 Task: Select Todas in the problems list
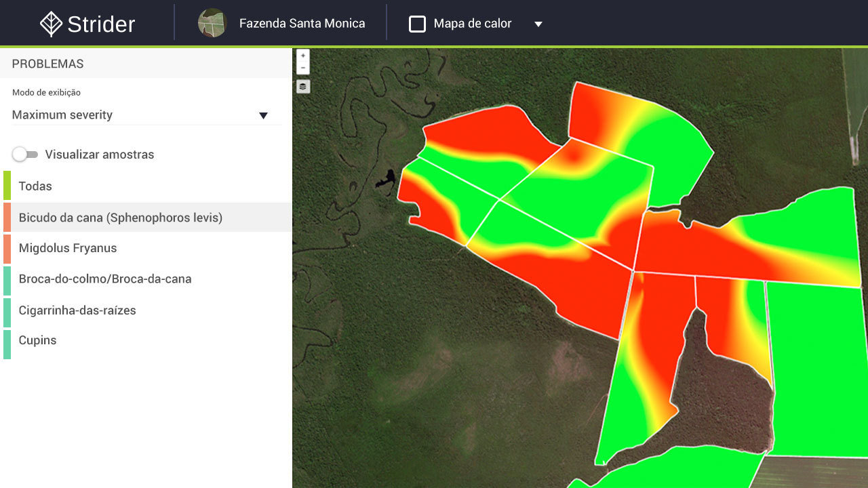coord(146,186)
